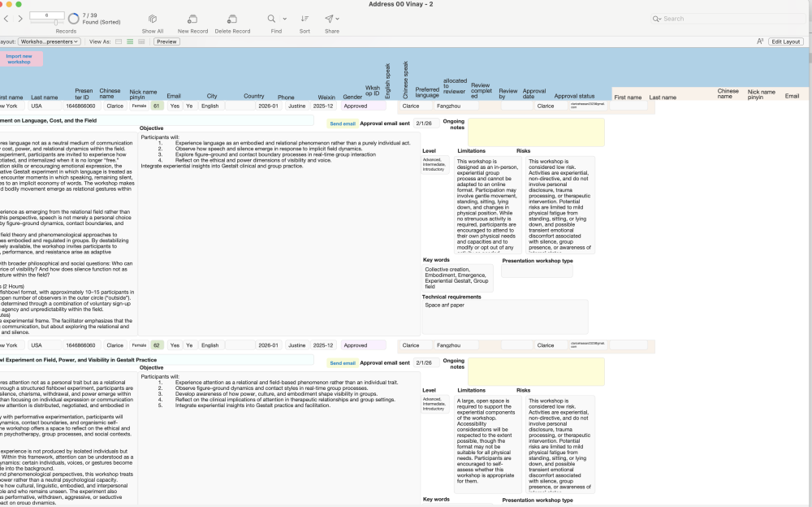This screenshot has width=812, height=507.
Task: Open the Find dropdown chevron
Action: [x=285, y=18]
